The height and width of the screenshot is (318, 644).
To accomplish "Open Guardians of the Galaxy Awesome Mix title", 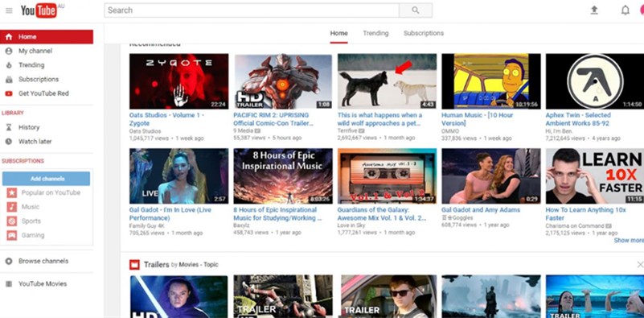I will pos(382,214).
